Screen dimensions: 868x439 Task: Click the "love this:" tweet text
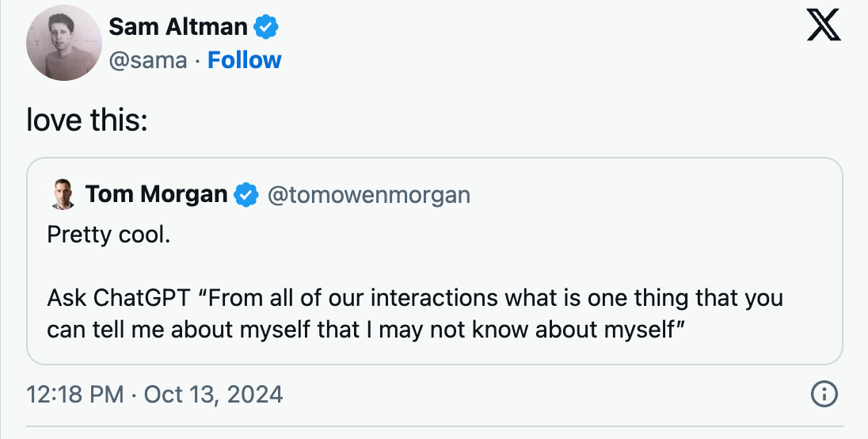coord(87,120)
